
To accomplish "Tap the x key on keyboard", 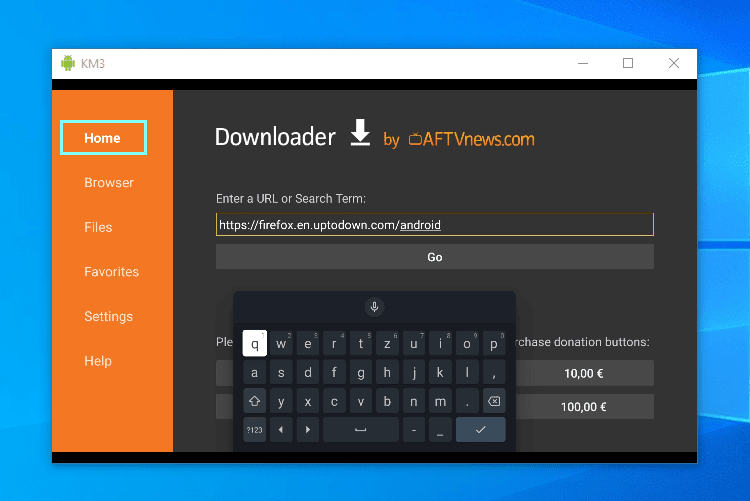I will point(308,401).
